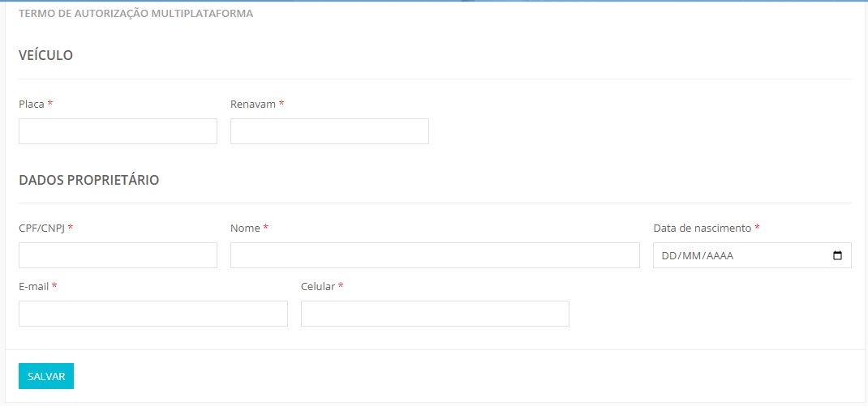Click the Data de nascimento label

pyautogui.click(x=703, y=228)
